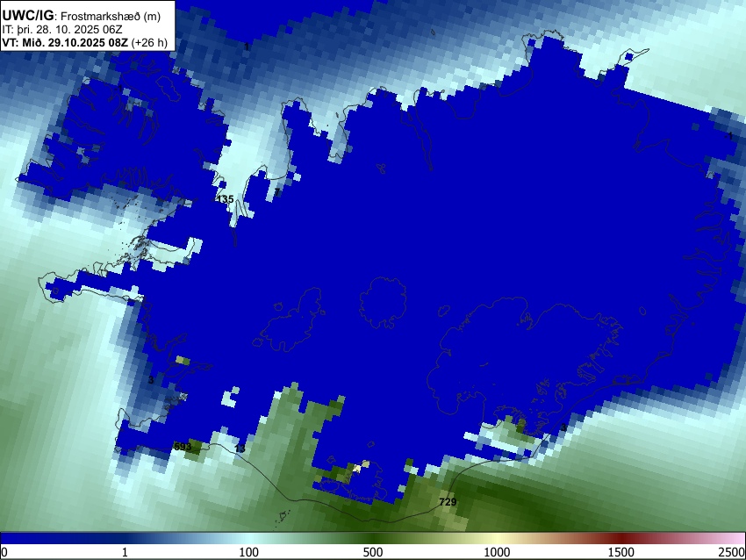Click the color scale label 1000

click(497, 552)
